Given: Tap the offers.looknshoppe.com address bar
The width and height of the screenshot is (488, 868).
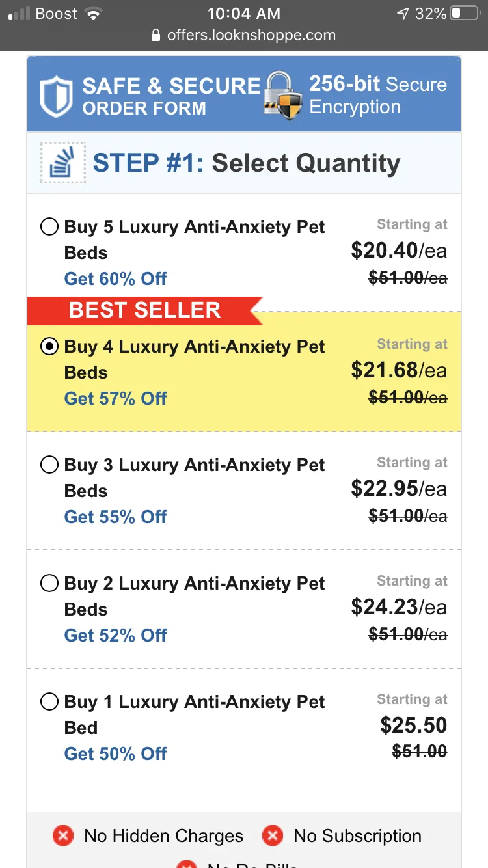Looking at the screenshot, I should [x=244, y=35].
